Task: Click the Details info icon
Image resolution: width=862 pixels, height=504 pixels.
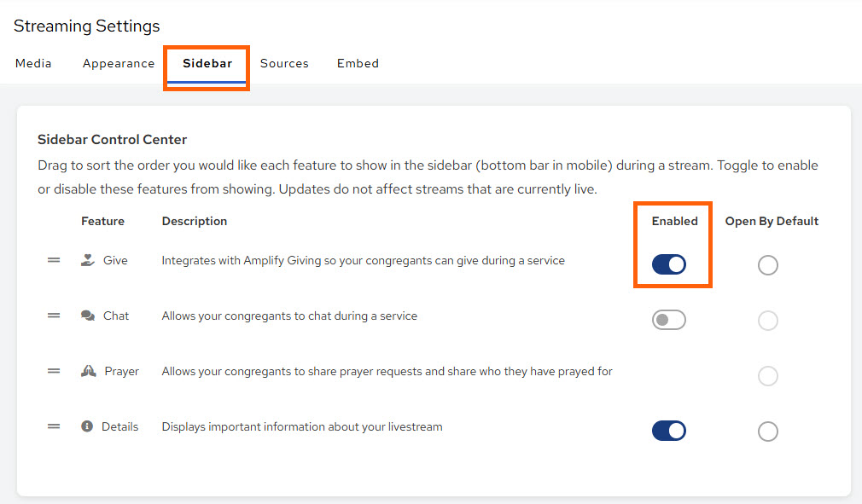Action: click(87, 426)
